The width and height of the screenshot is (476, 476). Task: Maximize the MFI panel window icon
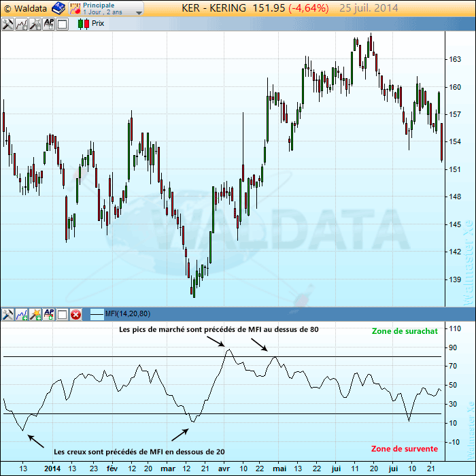(x=63, y=314)
